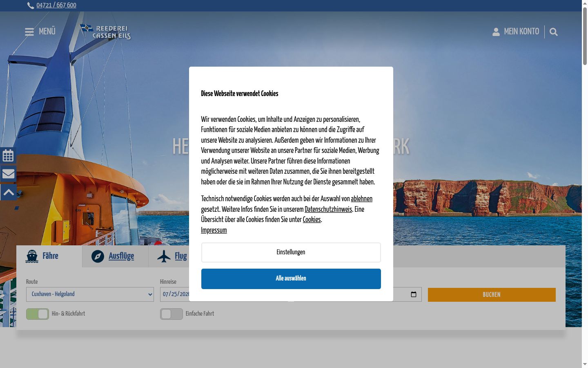Viewport: 588px width, 368px height.
Task: Call the phone number 04721 / 667 600
Action: 56,5
